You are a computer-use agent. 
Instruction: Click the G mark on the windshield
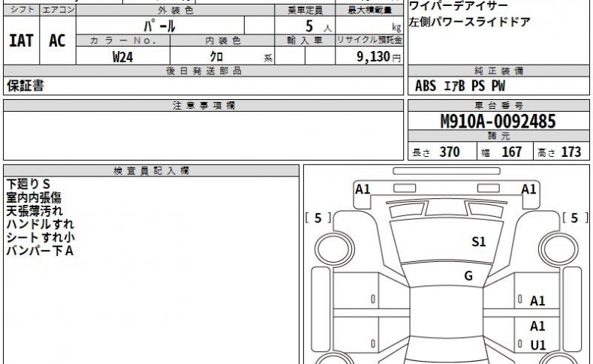(468, 276)
